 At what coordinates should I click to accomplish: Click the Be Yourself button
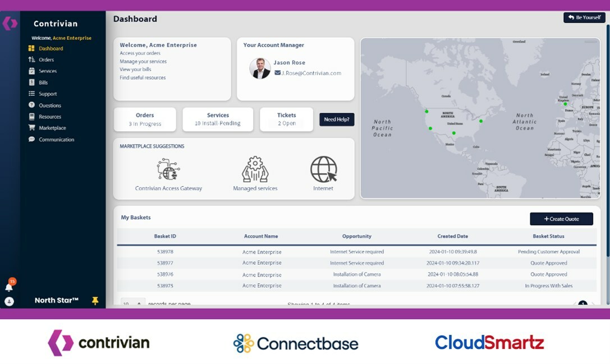(584, 17)
